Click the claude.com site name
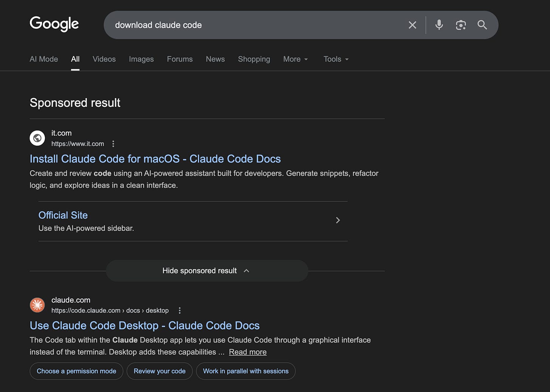This screenshot has height=392, width=550. click(x=71, y=300)
